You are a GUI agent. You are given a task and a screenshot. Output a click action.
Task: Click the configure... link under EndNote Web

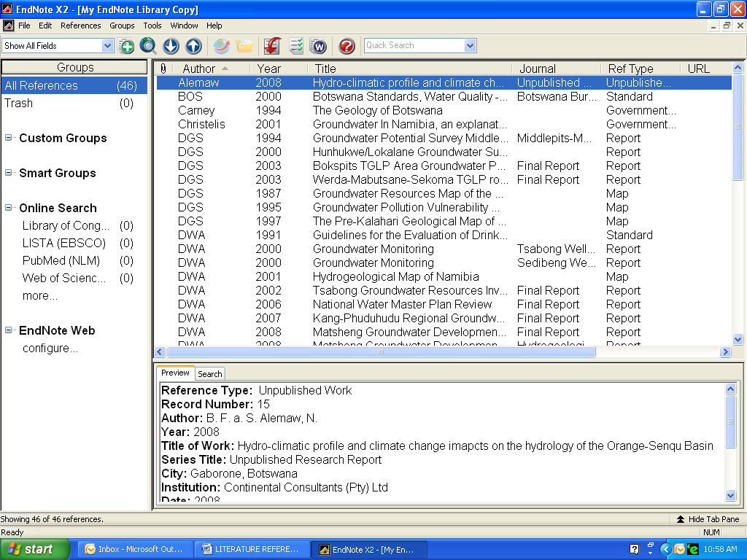50,348
